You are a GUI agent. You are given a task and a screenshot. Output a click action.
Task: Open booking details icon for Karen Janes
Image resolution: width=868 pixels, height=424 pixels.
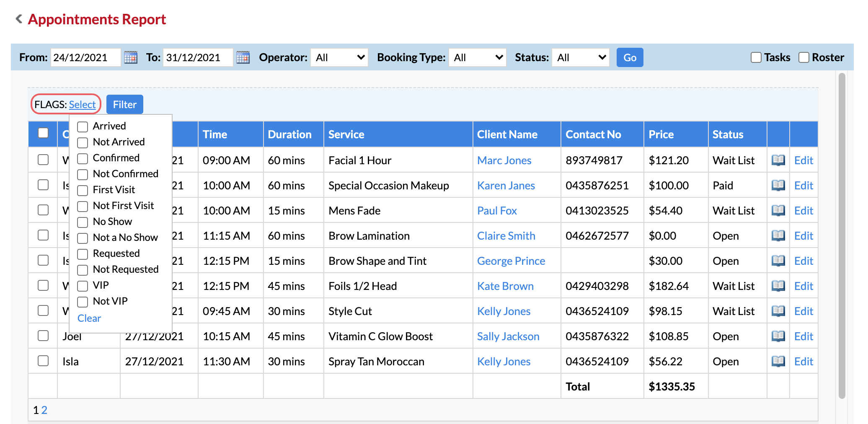point(778,185)
